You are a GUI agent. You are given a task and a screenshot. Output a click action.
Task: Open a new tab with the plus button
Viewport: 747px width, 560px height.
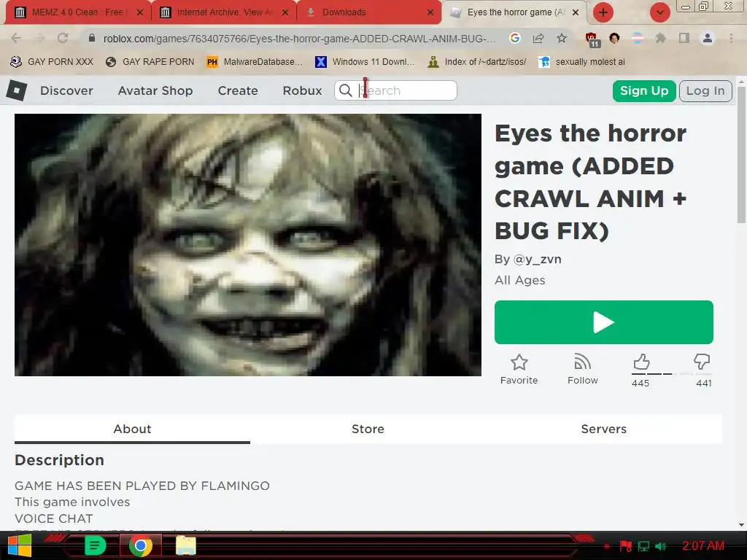(603, 12)
